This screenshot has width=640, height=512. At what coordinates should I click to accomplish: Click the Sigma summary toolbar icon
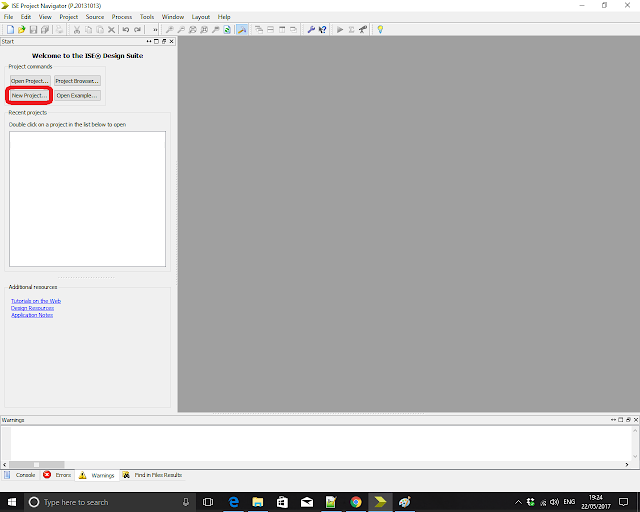coord(351,29)
